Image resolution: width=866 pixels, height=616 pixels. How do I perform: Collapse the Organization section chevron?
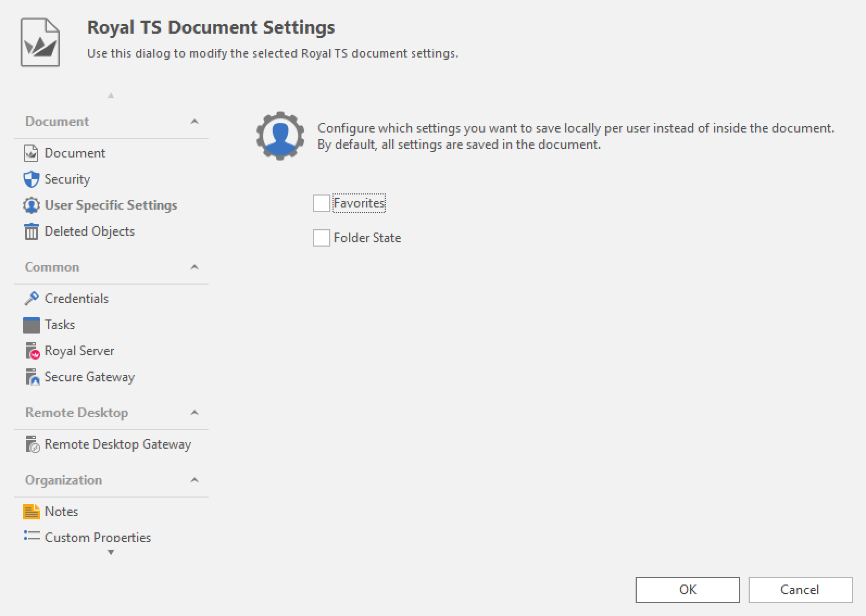pyautogui.click(x=194, y=480)
